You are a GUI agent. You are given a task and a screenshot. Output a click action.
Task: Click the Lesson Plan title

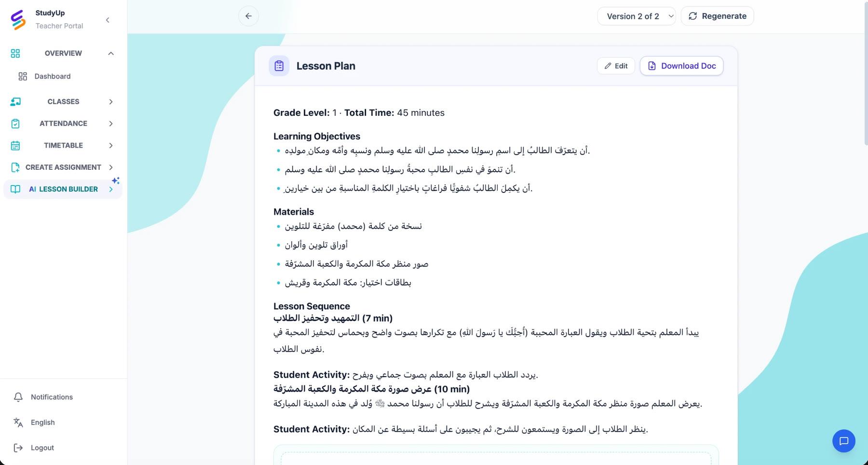coord(326,66)
